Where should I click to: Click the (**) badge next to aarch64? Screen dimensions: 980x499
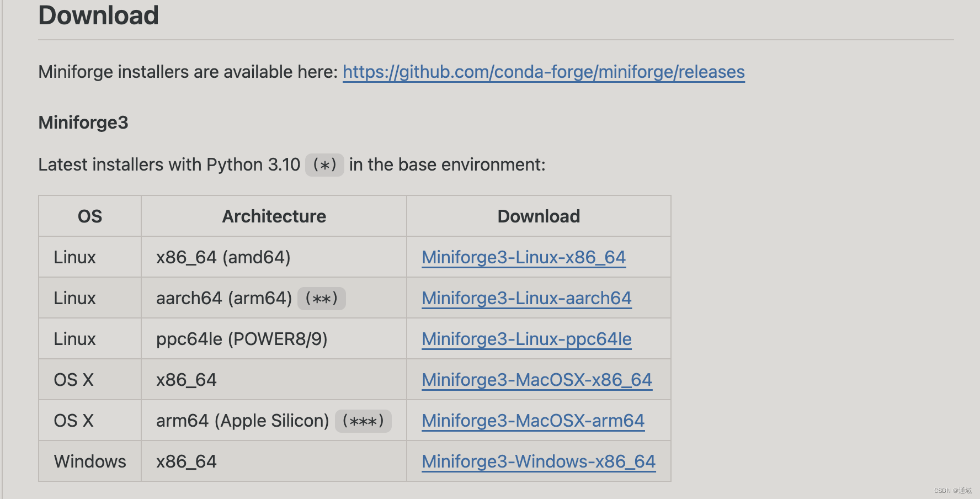click(x=321, y=299)
